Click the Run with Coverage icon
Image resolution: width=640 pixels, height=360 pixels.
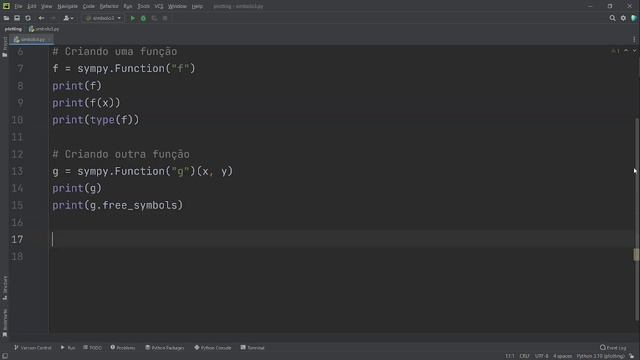(154, 18)
